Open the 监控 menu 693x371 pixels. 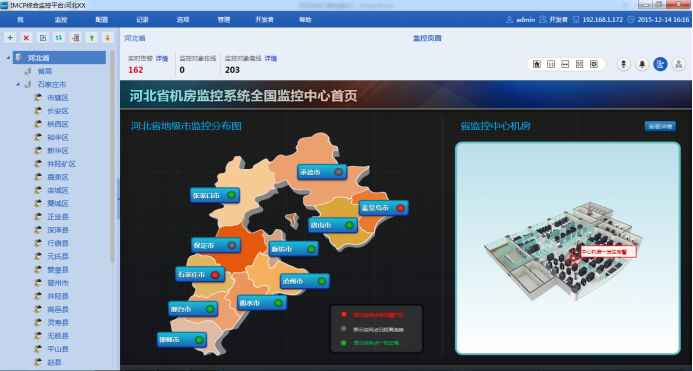tap(61, 19)
